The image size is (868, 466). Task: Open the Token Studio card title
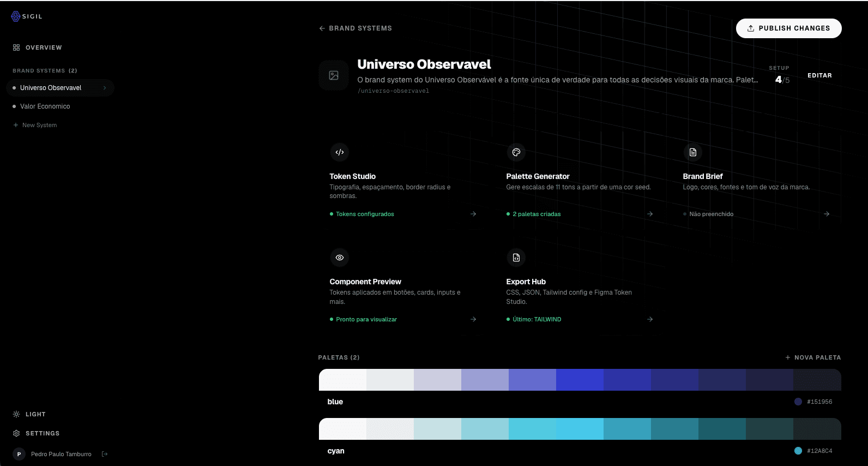tap(353, 176)
